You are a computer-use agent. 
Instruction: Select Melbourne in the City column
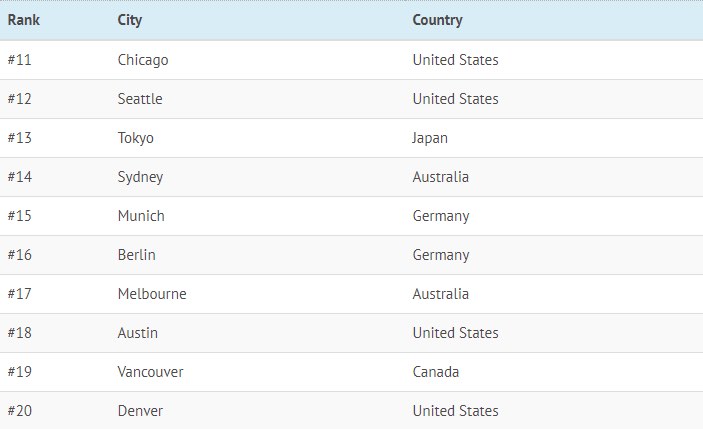click(152, 294)
